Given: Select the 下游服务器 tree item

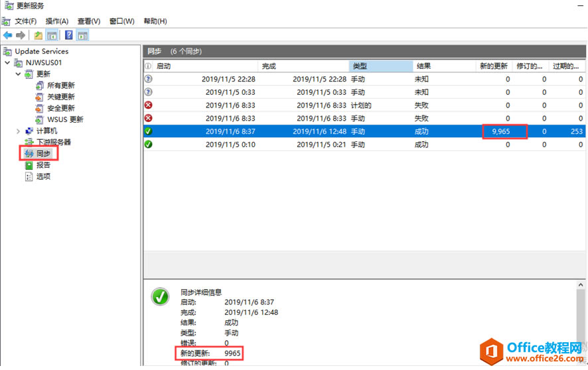Looking at the screenshot, I should [x=54, y=143].
